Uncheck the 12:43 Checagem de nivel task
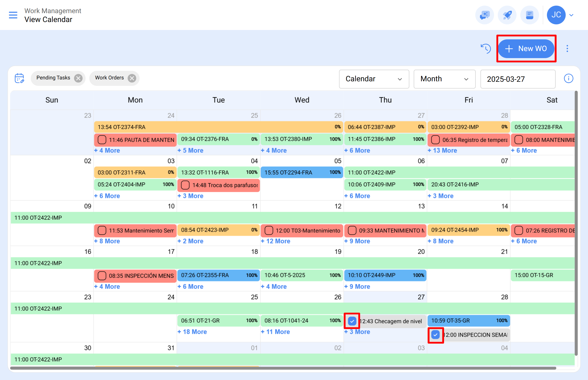588x380 pixels. point(352,321)
